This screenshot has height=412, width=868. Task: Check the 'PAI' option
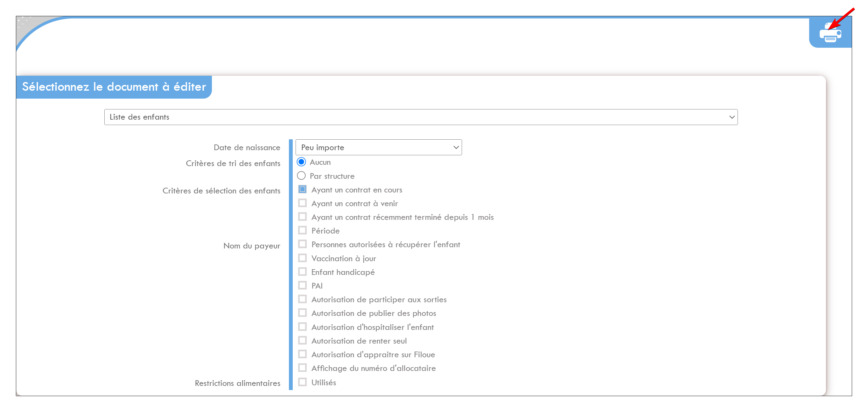pos(302,285)
